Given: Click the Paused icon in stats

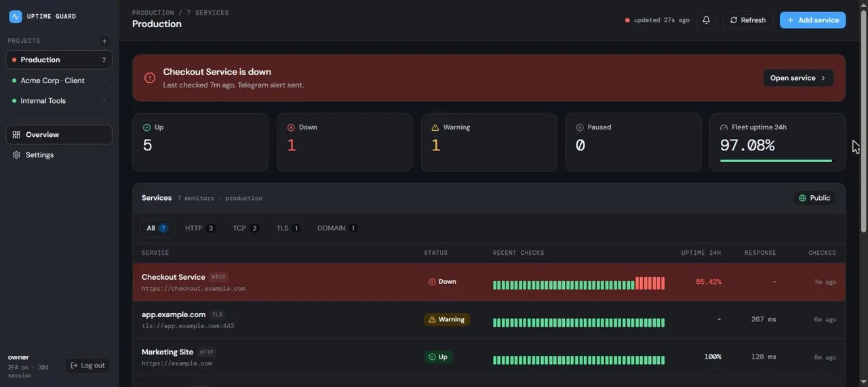Looking at the screenshot, I should 580,127.
